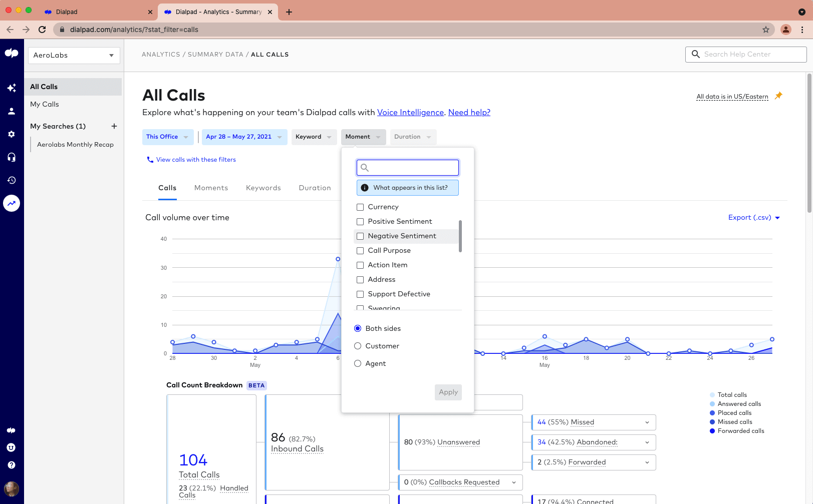Open the Chrome profile icon
The width and height of the screenshot is (813, 504).
point(786,30)
